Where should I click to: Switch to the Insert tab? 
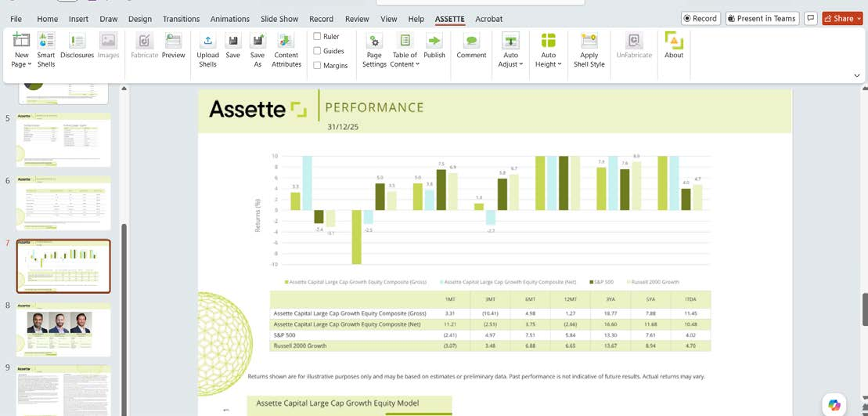pyautogui.click(x=78, y=19)
